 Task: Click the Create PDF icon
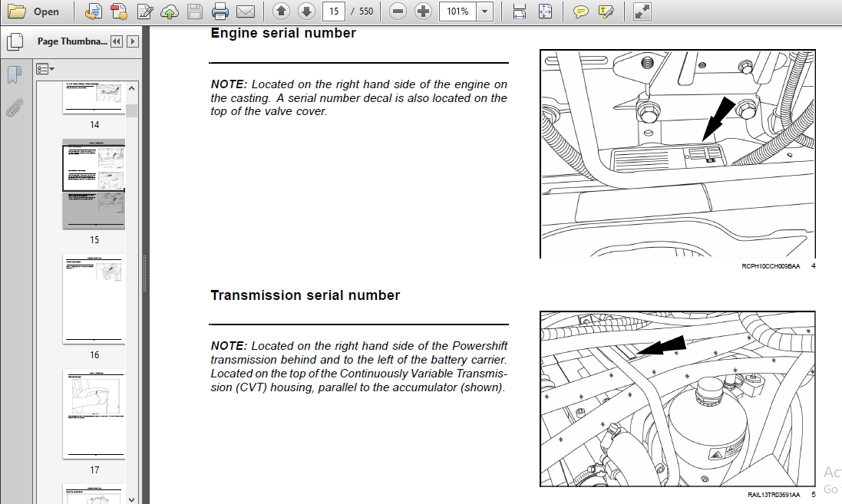[119, 12]
